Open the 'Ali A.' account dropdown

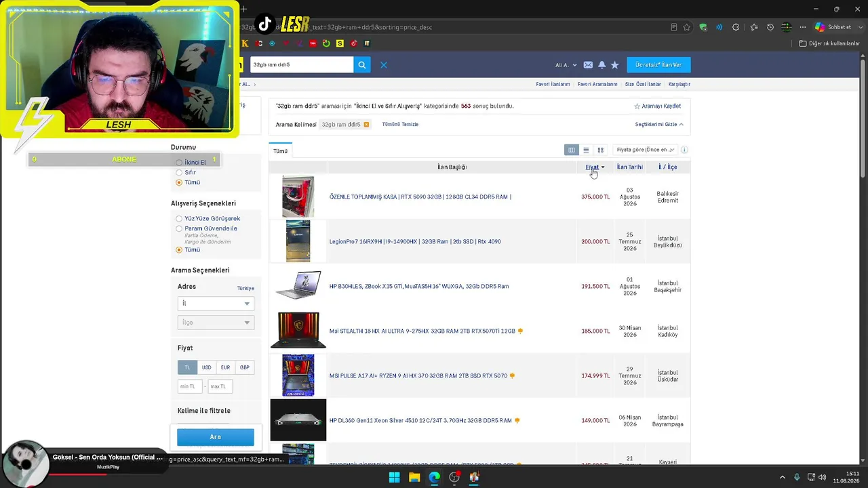(x=566, y=65)
